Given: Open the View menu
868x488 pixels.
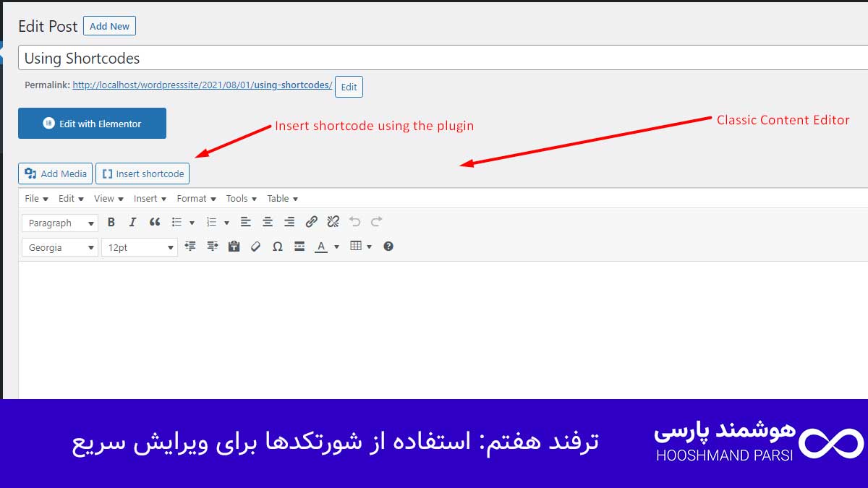Looking at the screenshot, I should (x=109, y=198).
